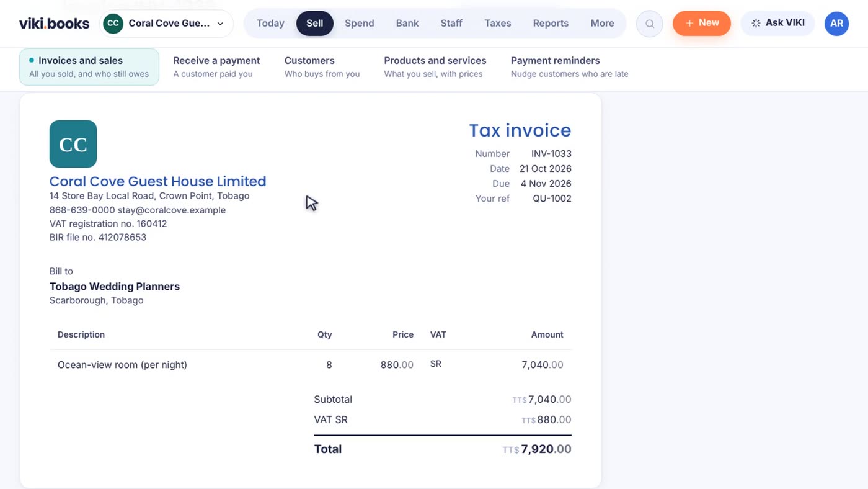Click the Amount column header
868x489 pixels.
[x=547, y=334]
